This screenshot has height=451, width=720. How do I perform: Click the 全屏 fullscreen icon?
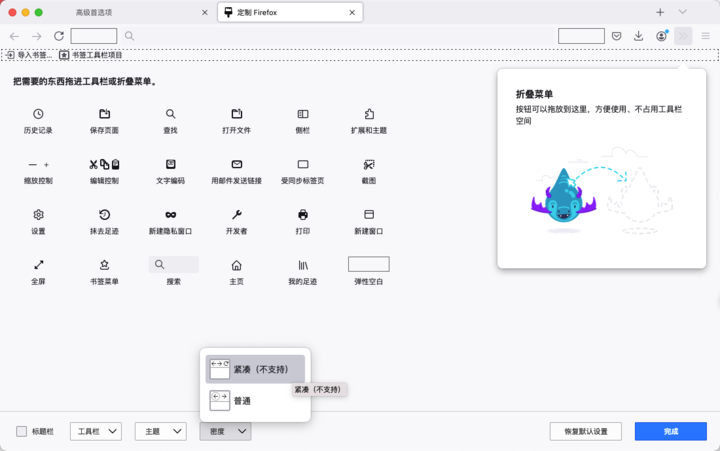tap(38, 265)
